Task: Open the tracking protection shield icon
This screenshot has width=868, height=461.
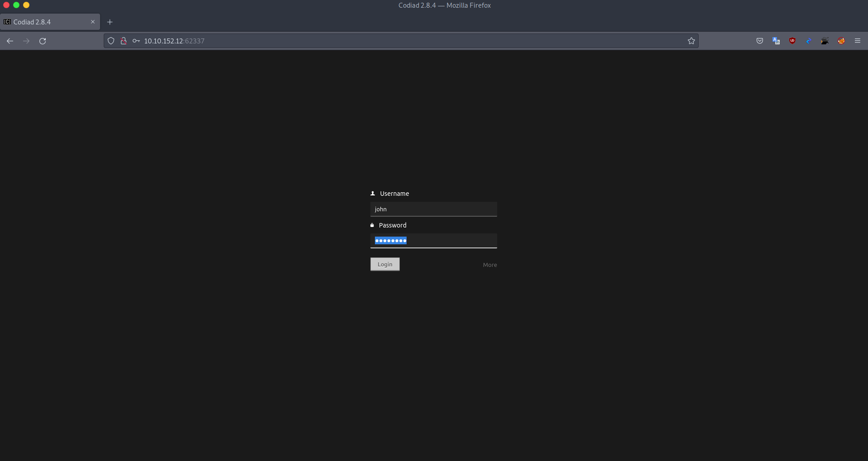Action: tap(111, 41)
